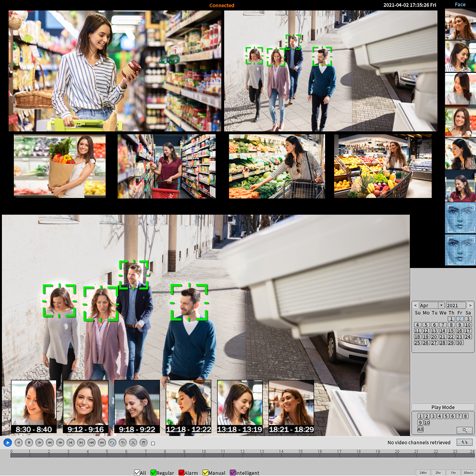Go to next month with right arrow

470,306
